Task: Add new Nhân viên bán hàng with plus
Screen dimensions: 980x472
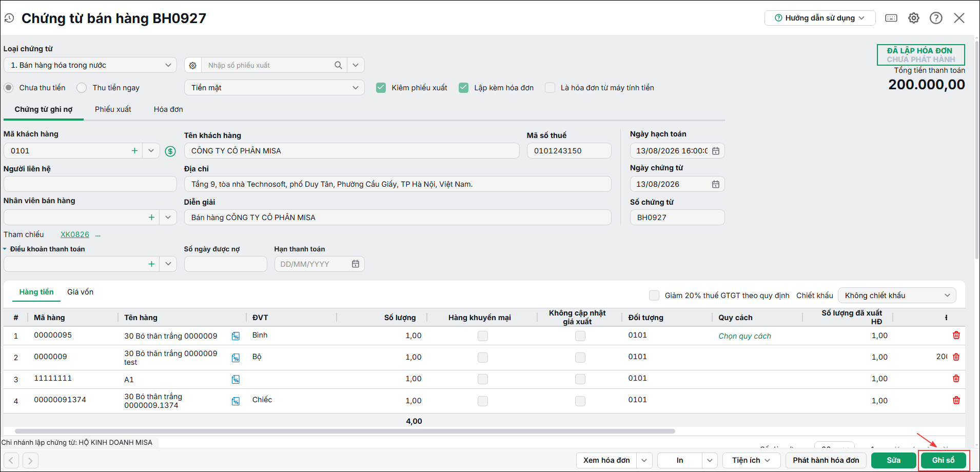Action: 151,218
